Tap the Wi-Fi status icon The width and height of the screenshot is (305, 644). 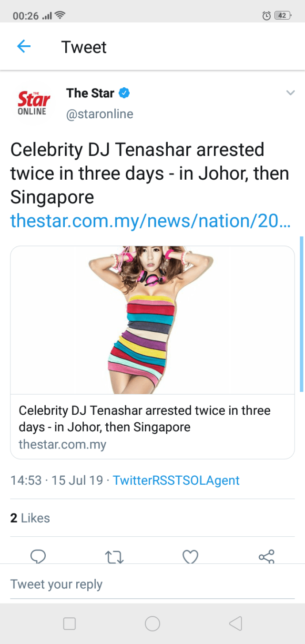point(60,16)
